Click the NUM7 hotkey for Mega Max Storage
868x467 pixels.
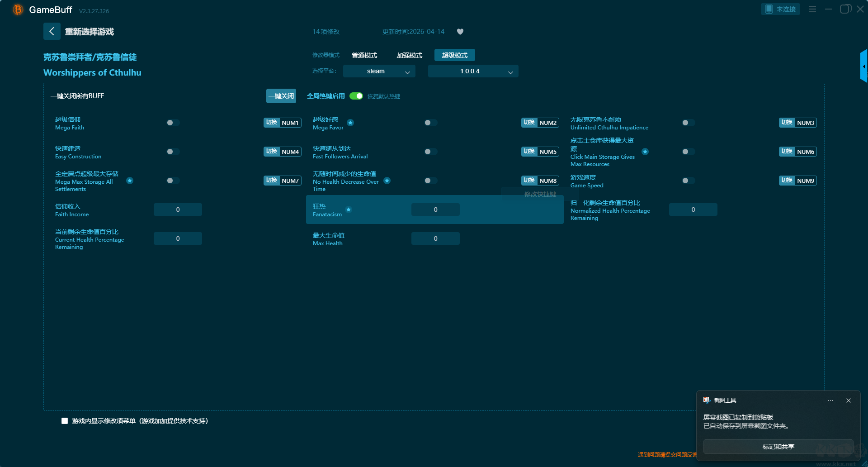283,181
